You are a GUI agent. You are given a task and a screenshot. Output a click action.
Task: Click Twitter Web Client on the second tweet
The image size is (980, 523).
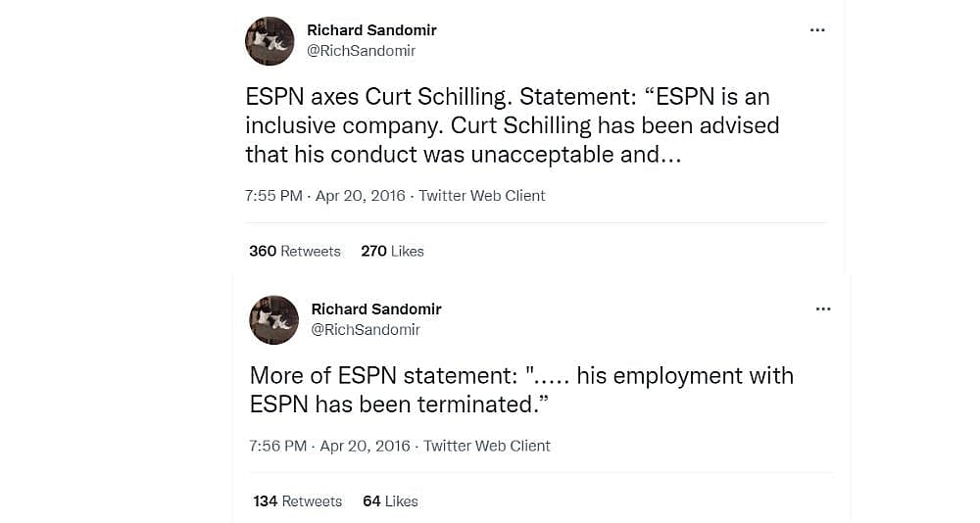487,446
